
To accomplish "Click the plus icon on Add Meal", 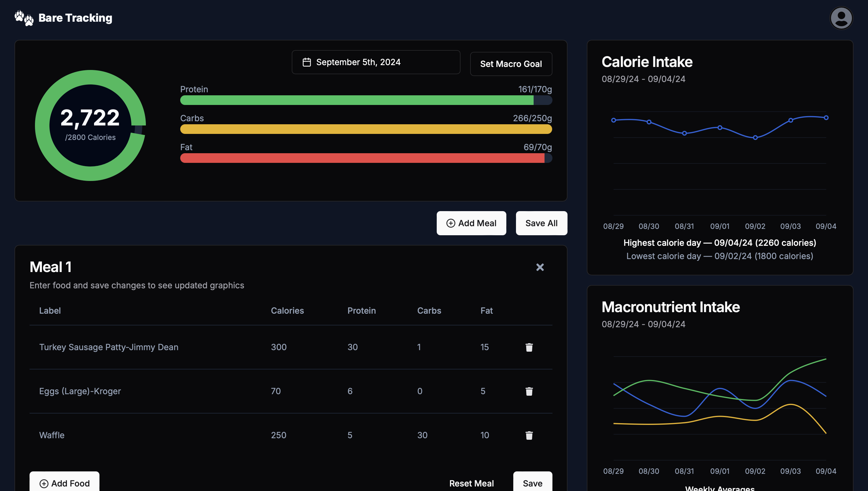I will (x=451, y=223).
